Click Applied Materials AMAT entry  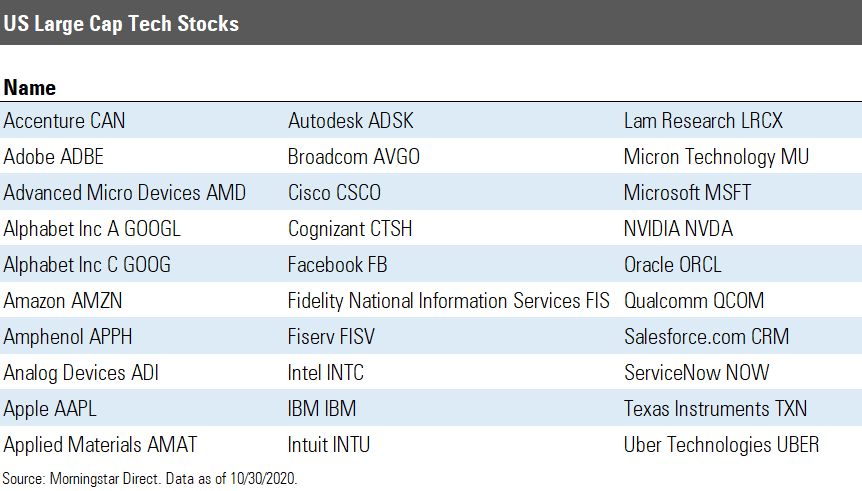(101, 445)
